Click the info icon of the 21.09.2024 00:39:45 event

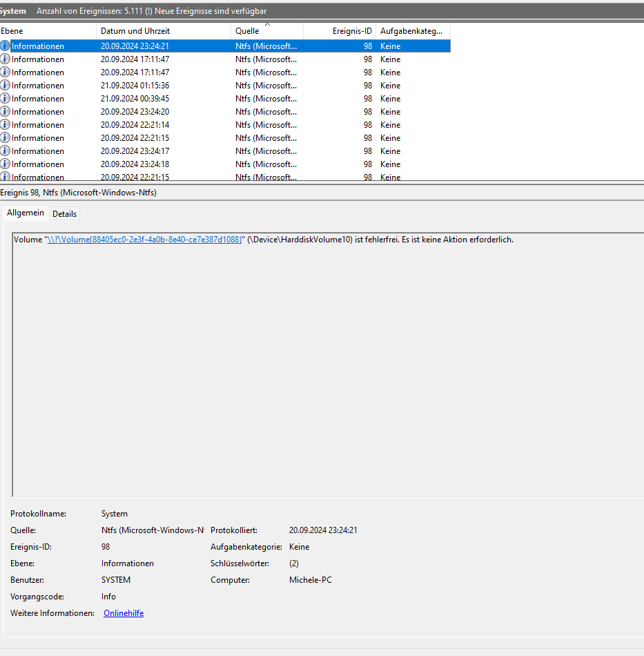tap(5, 98)
